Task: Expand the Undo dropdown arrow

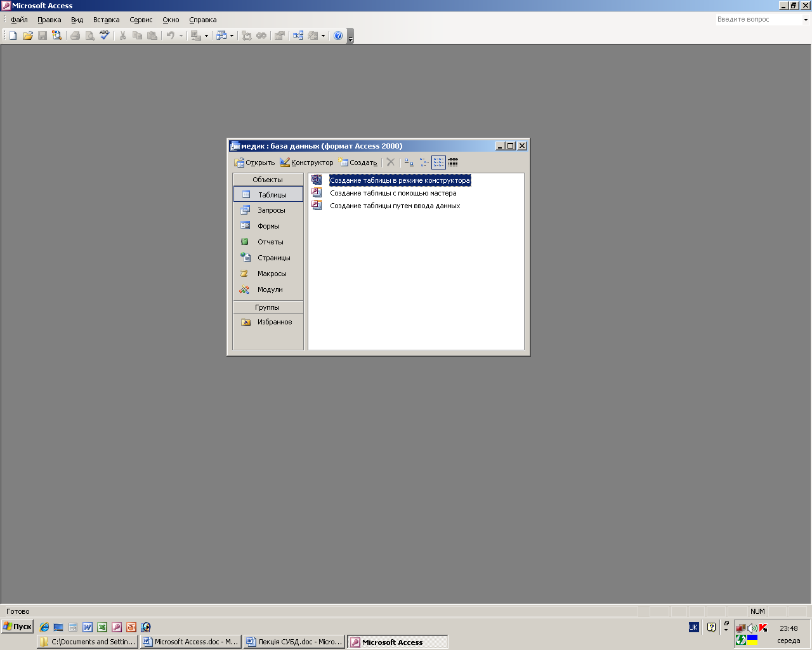Action: (181, 36)
